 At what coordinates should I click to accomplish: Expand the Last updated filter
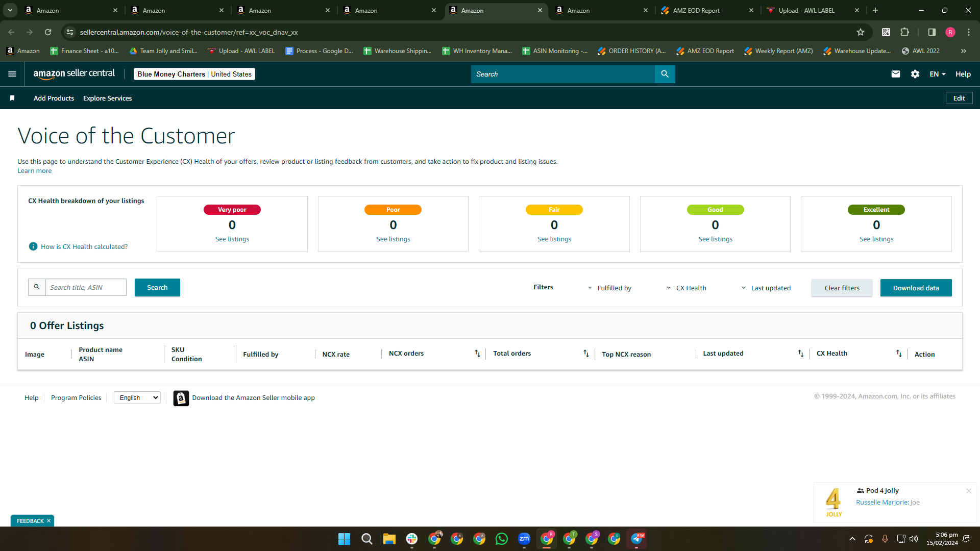[x=766, y=288]
